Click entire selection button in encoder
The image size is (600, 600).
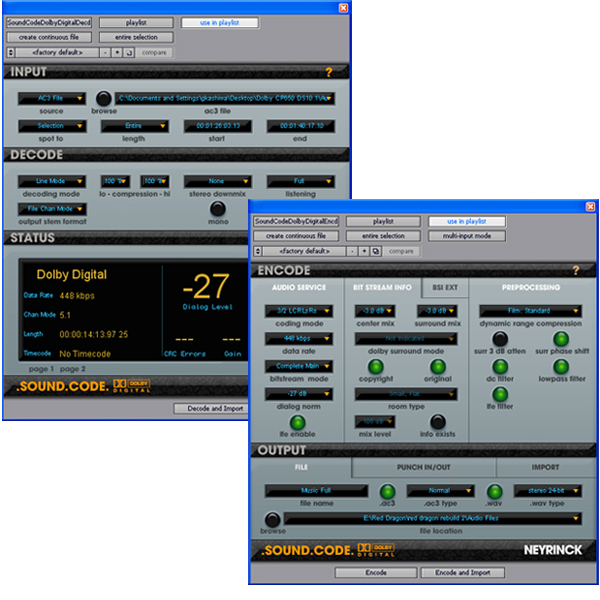pos(383,236)
